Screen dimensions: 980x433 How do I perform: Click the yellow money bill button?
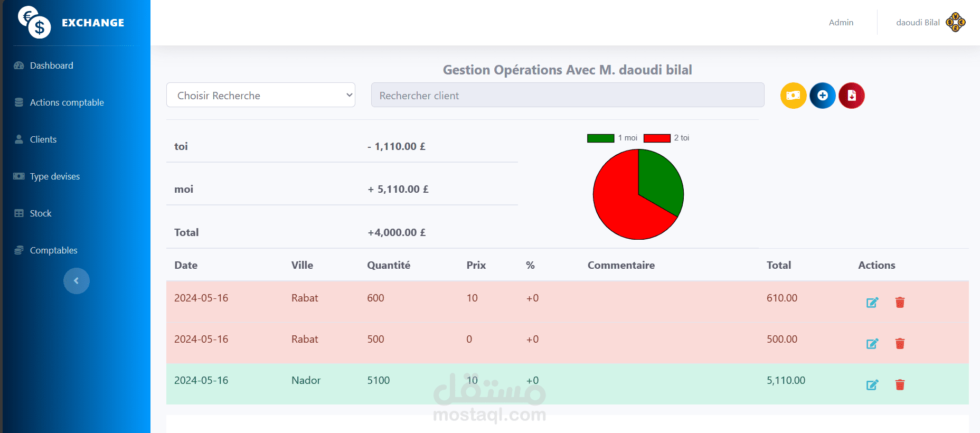(x=793, y=96)
